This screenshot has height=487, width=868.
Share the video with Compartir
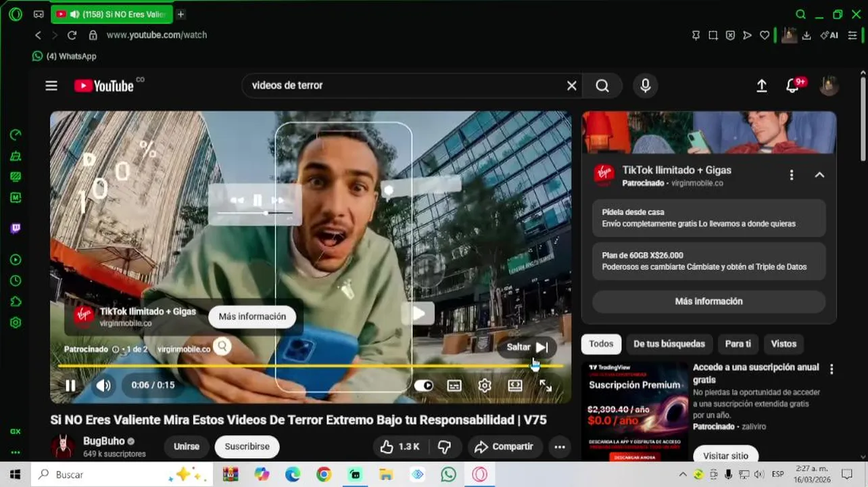coord(504,446)
